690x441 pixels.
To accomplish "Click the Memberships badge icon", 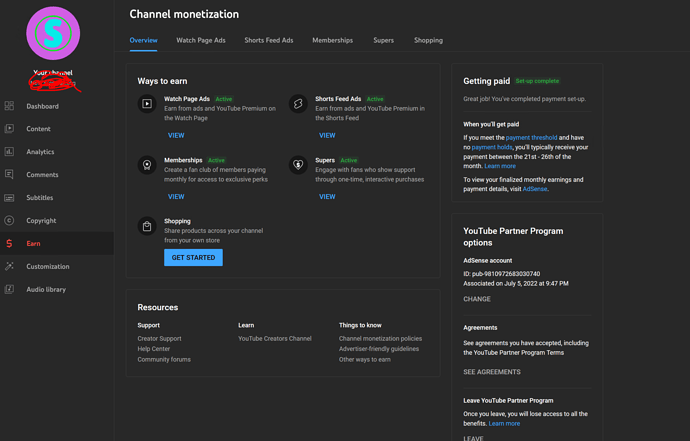I will point(147,165).
